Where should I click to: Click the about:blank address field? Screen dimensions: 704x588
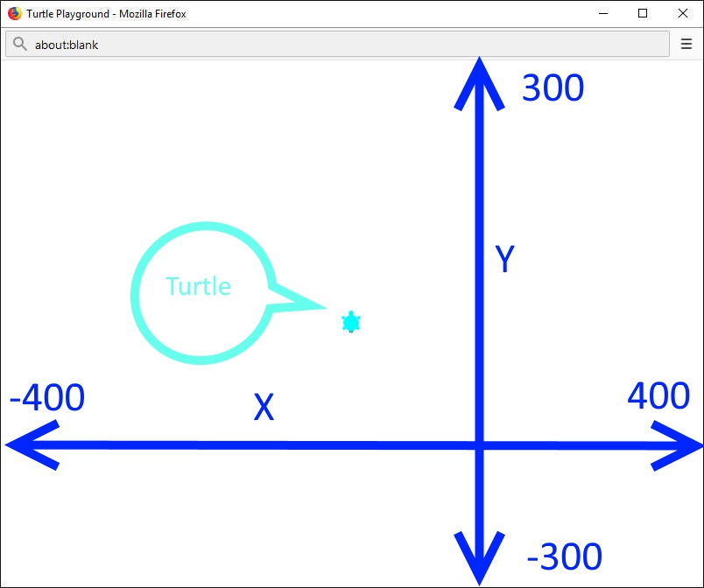click(x=337, y=44)
